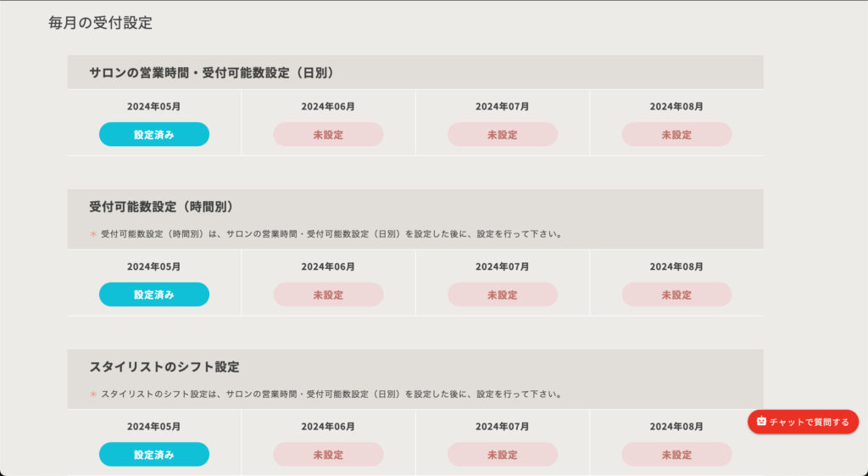Select 未設定 for 2024年07月 hourly reception capacity

pyautogui.click(x=502, y=294)
